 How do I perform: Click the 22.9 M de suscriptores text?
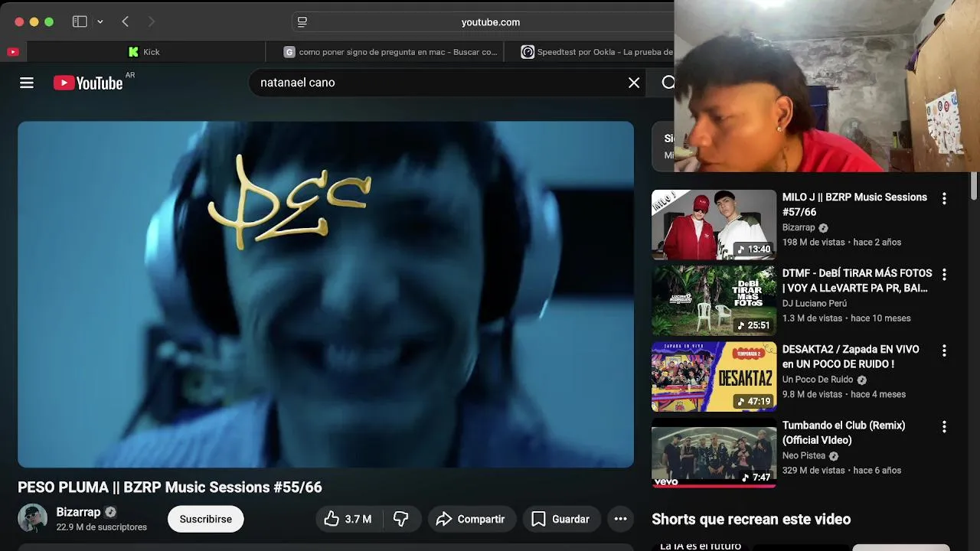pyautogui.click(x=101, y=527)
